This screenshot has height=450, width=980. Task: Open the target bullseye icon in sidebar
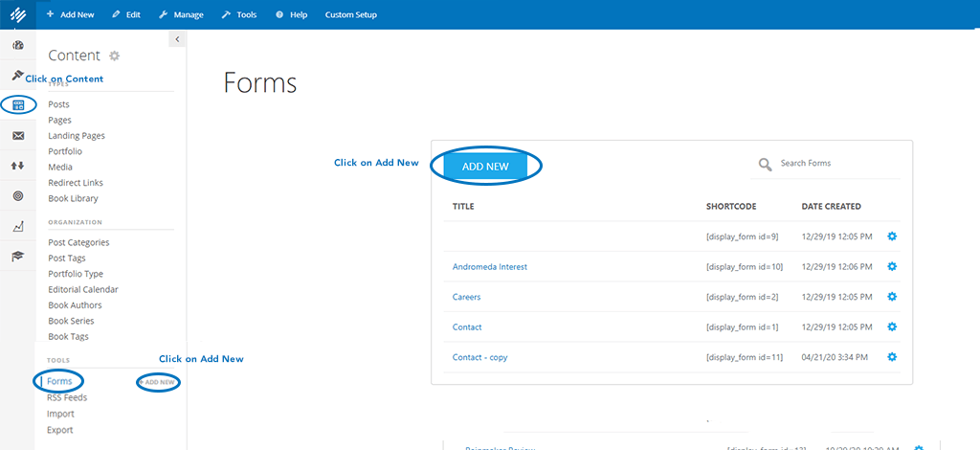coord(18,196)
